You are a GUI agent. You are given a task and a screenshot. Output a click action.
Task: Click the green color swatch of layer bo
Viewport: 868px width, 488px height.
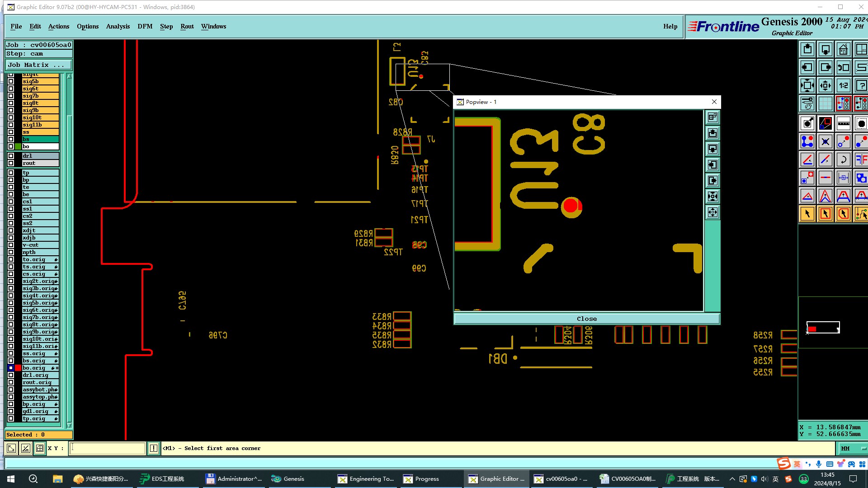(x=18, y=146)
